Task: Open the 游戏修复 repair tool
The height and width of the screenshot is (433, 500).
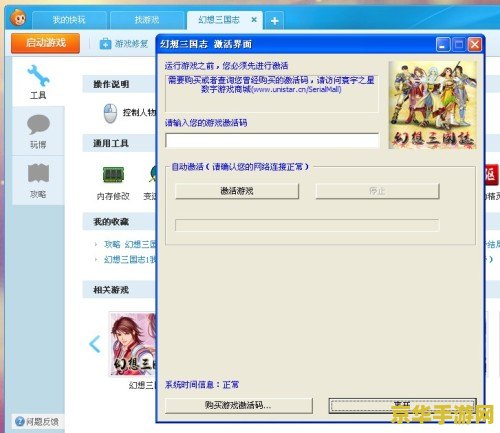Action: tap(124, 44)
